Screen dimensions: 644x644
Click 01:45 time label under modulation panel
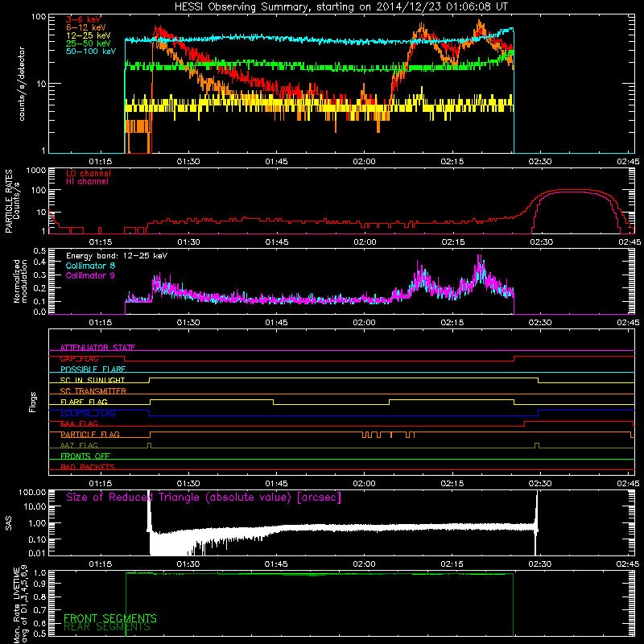(x=276, y=323)
